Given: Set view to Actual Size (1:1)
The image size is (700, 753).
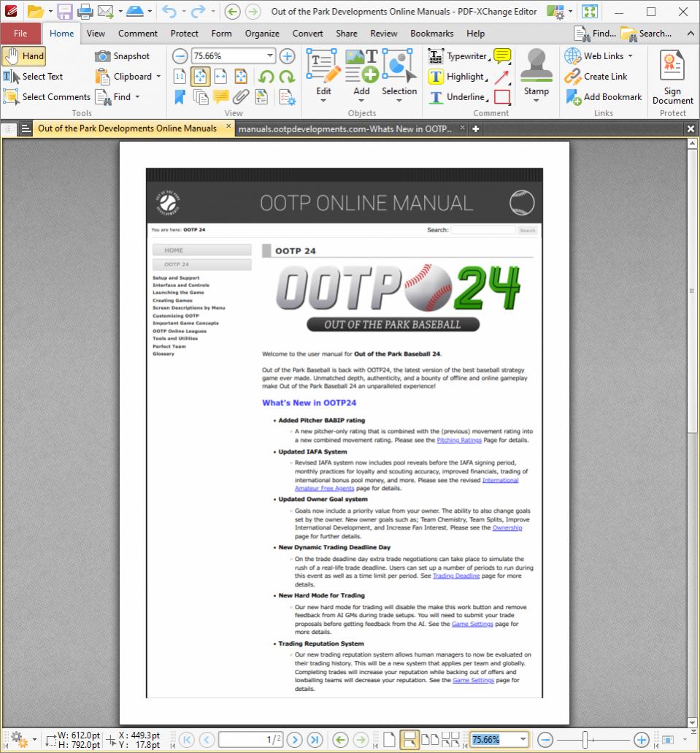Looking at the screenshot, I should coord(180,77).
